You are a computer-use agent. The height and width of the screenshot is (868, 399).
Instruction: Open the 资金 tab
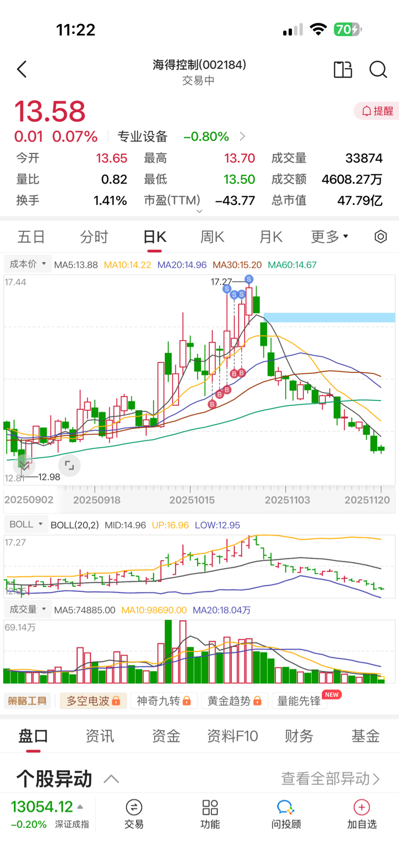pos(166,736)
